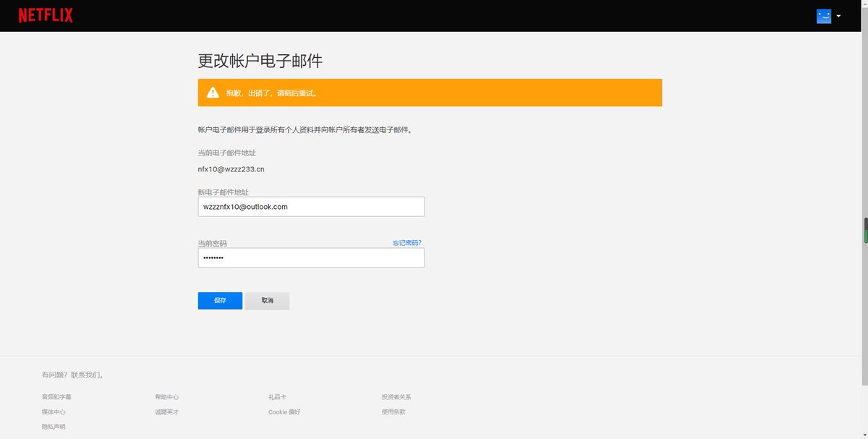
Task: Visit the 音频和字幕 footer link
Action: click(56, 397)
